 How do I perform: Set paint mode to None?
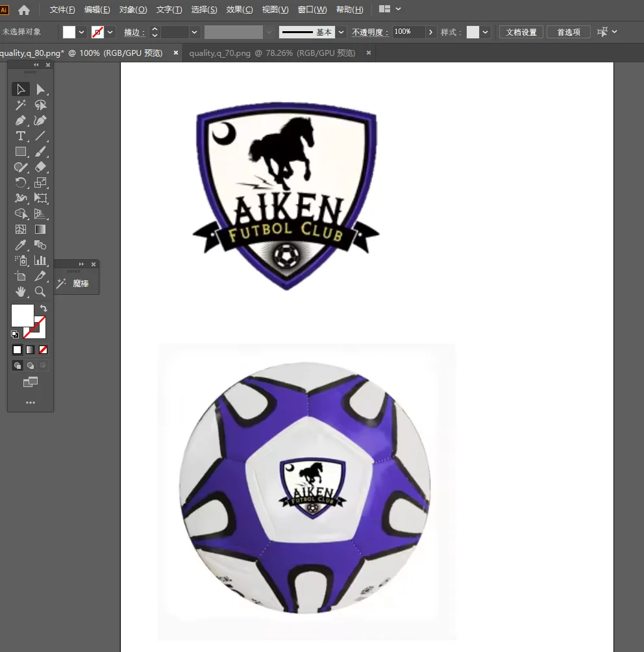coord(43,349)
